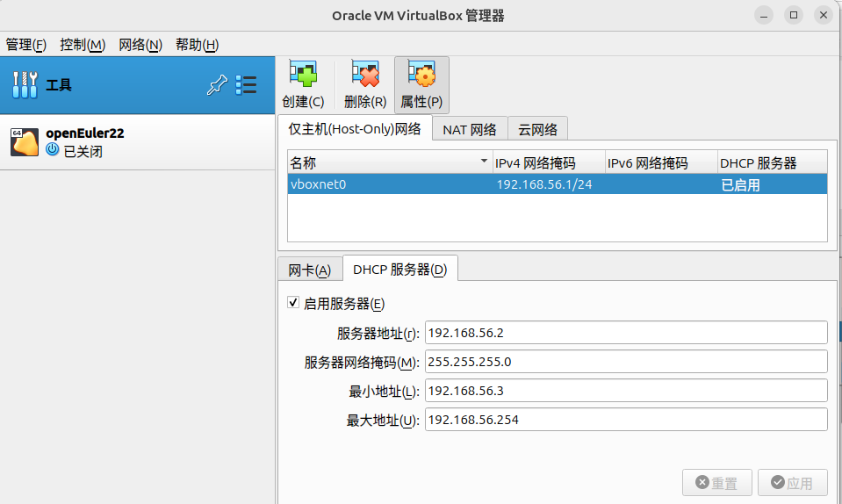Toggle the Properties (属性) toolbar icon
The width and height of the screenshot is (842, 504).
click(421, 74)
